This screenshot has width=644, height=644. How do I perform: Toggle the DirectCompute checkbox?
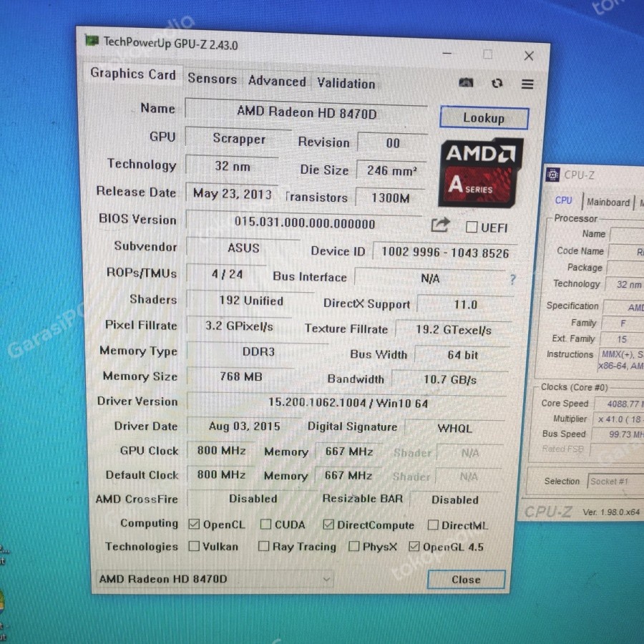point(328,525)
